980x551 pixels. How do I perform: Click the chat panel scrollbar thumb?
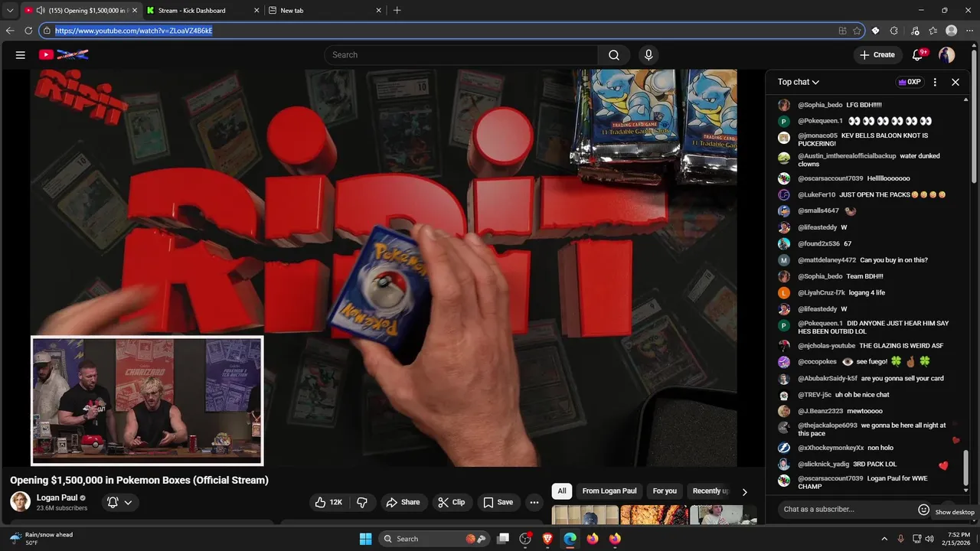(x=965, y=468)
